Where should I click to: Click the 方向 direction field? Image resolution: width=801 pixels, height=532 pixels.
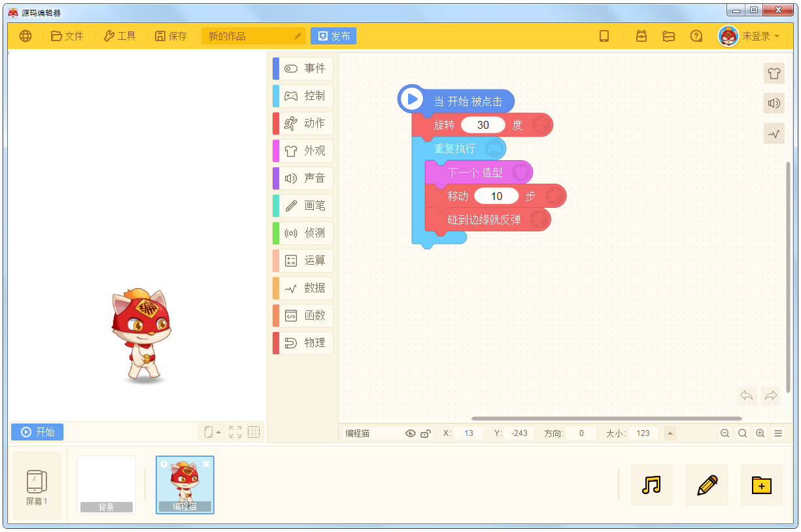point(581,433)
